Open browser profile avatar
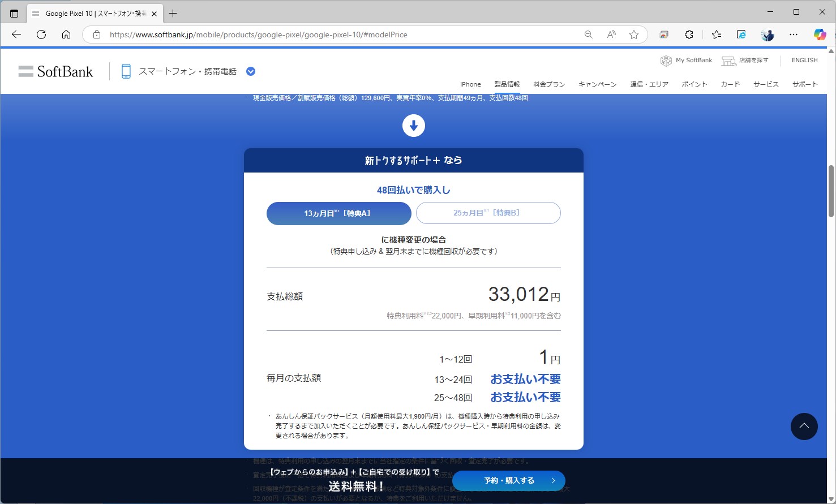The height and width of the screenshot is (504, 836). tap(768, 35)
